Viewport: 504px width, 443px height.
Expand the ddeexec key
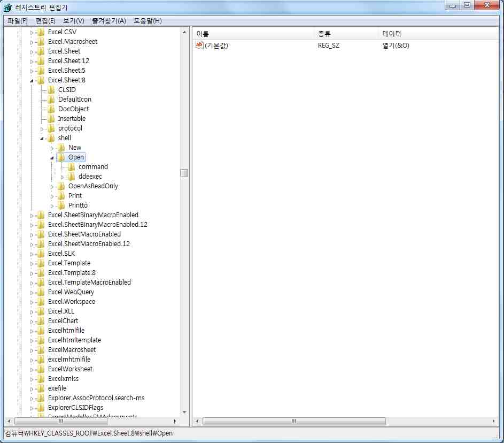click(63, 177)
